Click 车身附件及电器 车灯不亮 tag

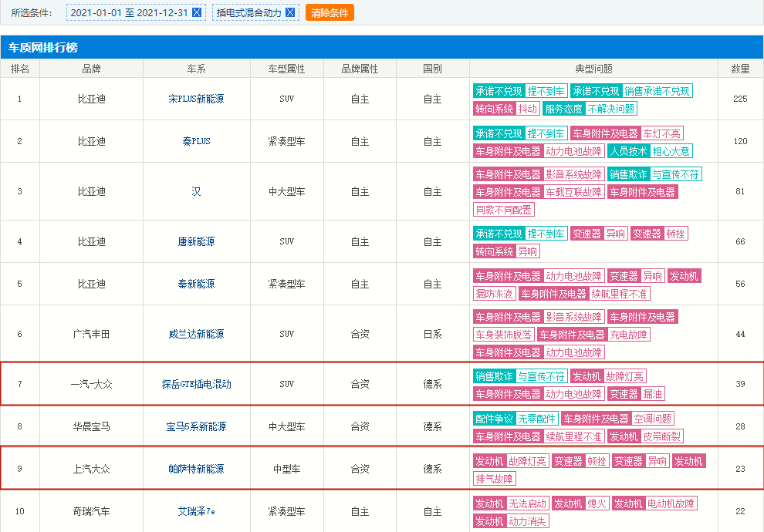click(x=627, y=133)
